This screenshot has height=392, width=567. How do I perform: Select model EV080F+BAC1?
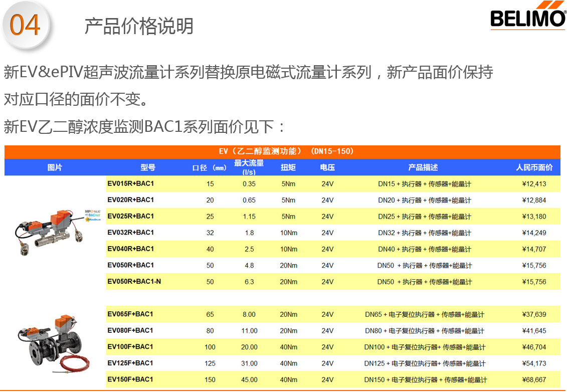tap(130, 330)
